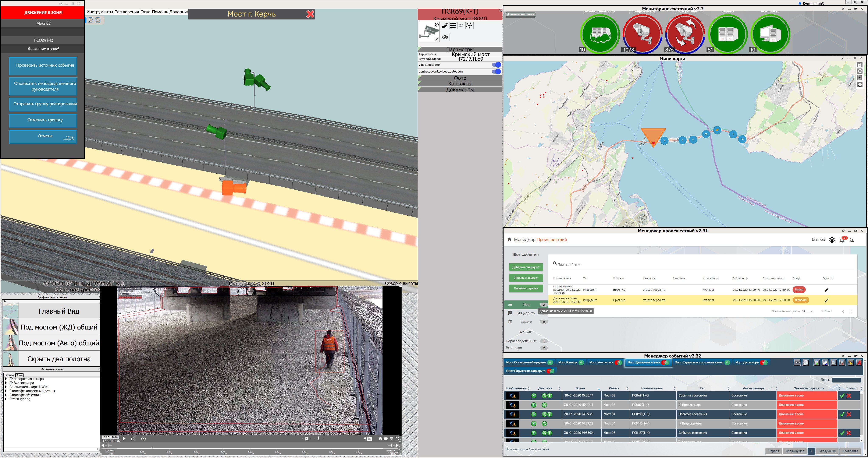Expand the Фото section
868x458 pixels.
click(x=460, y=78)
